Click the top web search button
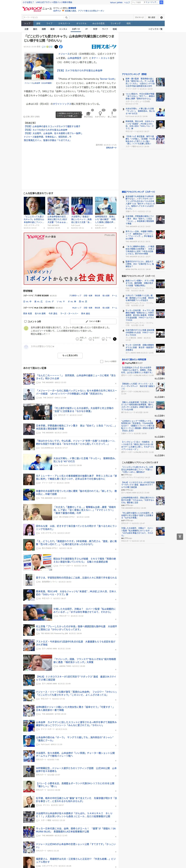The height and width of the screenshot is (868, 186). (x=161, y=2)
